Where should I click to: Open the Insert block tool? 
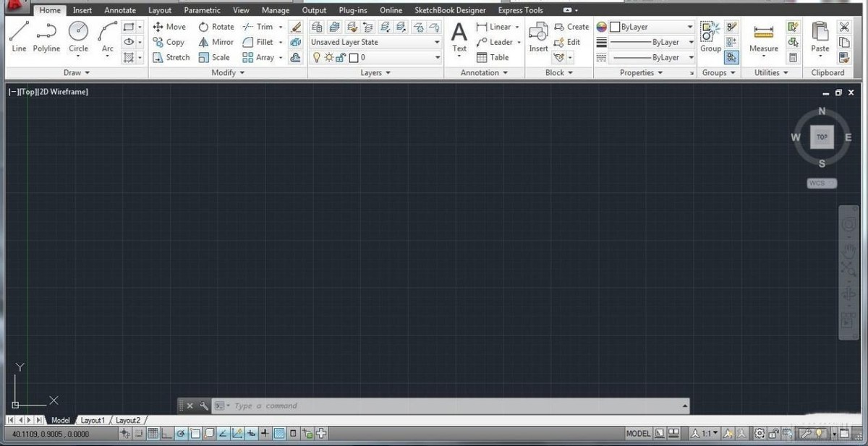[538, 36]
